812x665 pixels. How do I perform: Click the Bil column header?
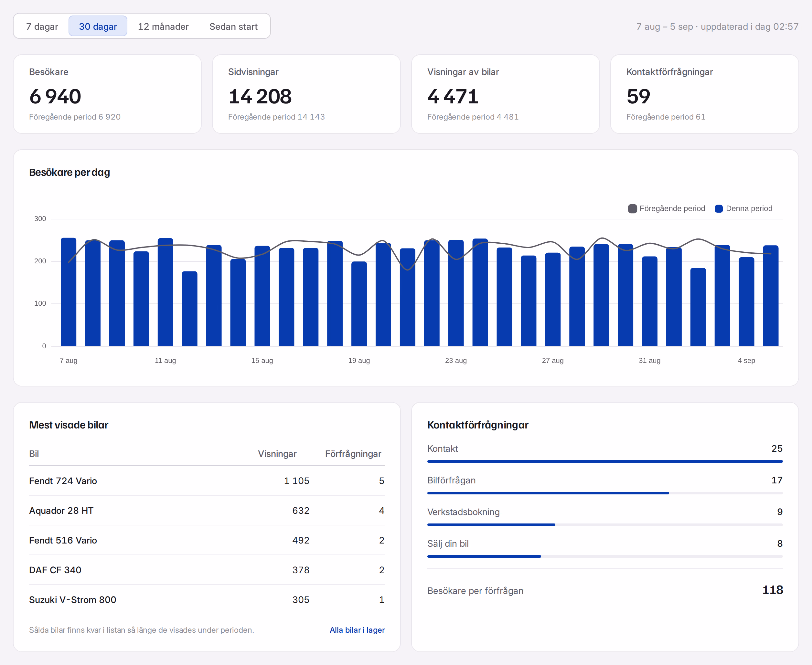[x=34, y=454]
